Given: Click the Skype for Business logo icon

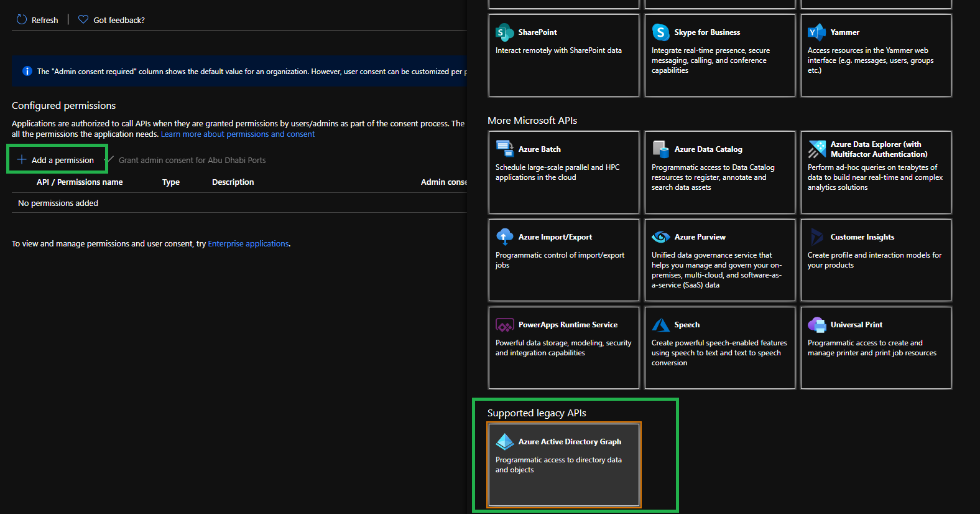Looking at the screenshot, I should coord(660,32).
